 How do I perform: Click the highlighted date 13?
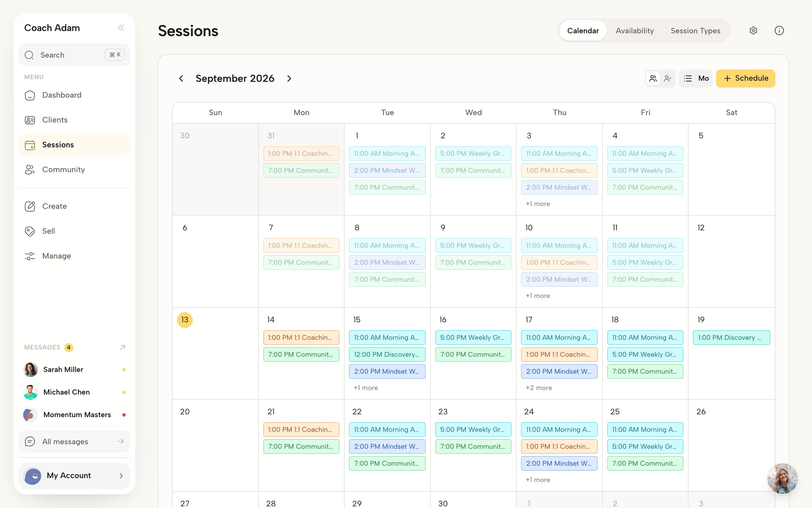pos(185,320)
